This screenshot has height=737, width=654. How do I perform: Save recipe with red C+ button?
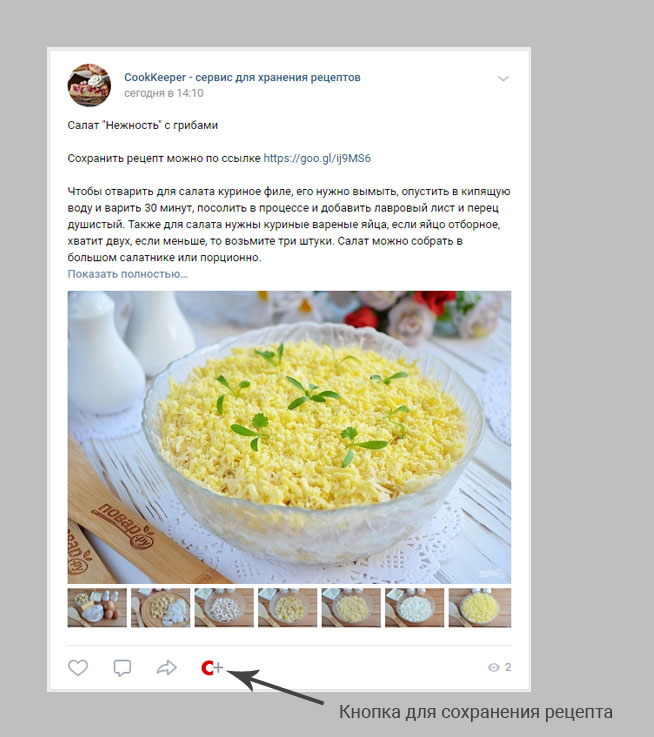click(x=212, y=667)
